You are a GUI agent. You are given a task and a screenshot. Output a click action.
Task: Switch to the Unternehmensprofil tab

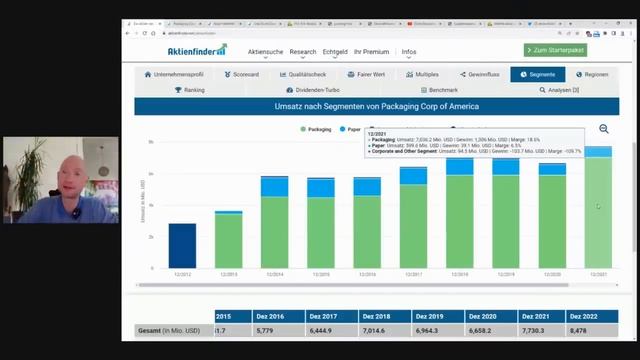coord(174,74)
